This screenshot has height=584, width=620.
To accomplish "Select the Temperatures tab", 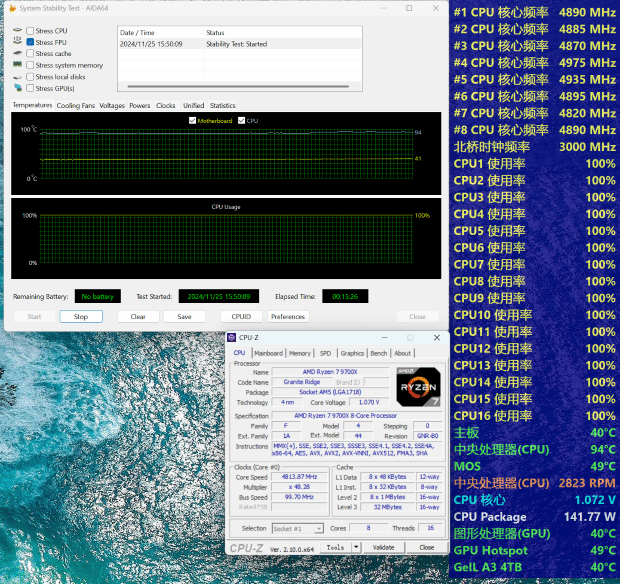I will 32,105.
